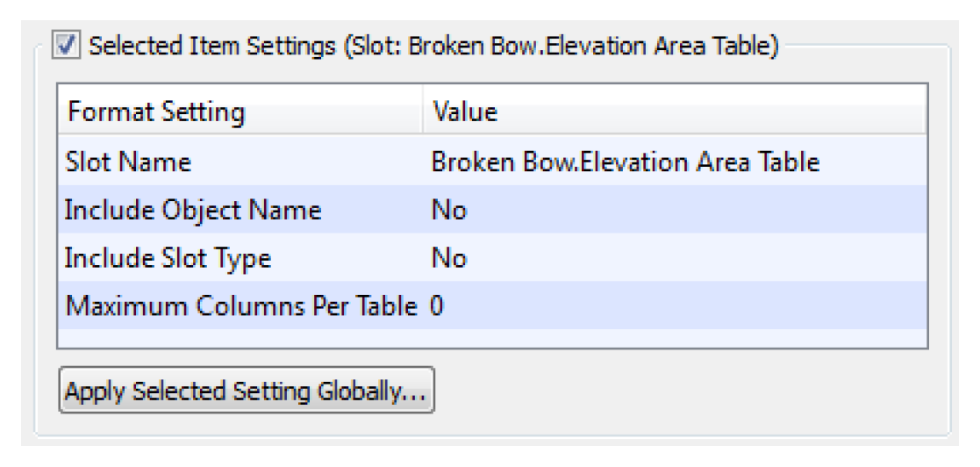Click the Value column header

pyautogui.click(x=465, y=112)
